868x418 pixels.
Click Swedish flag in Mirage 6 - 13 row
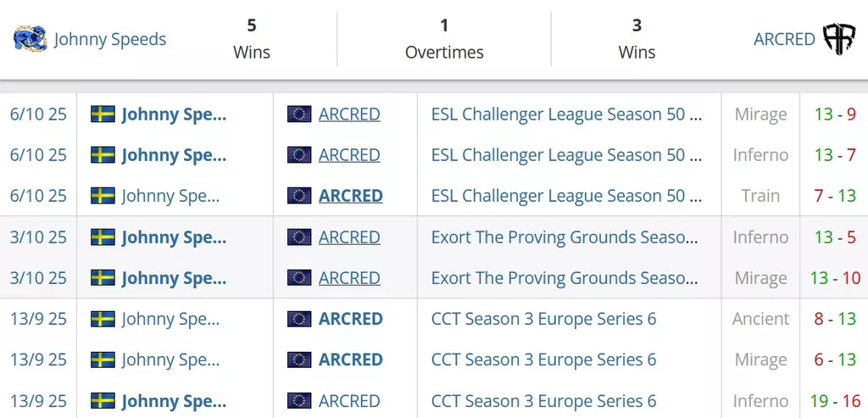[103, 359]
